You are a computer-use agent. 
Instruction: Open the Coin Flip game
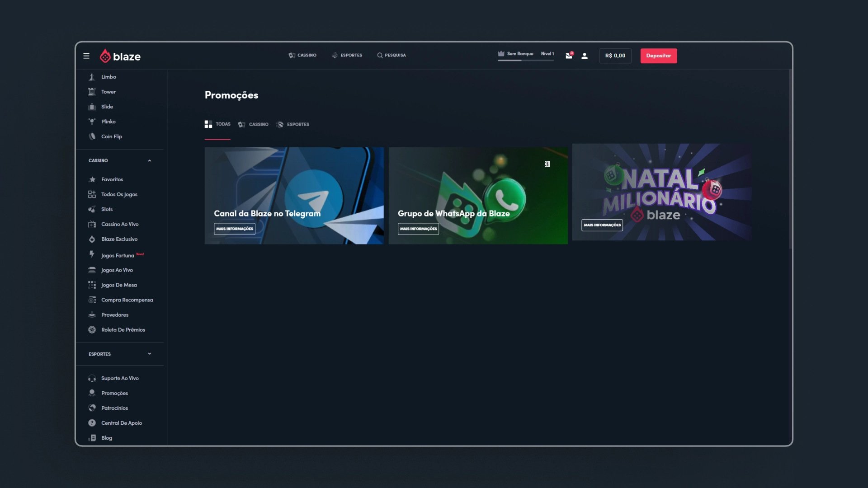(92, 136)
